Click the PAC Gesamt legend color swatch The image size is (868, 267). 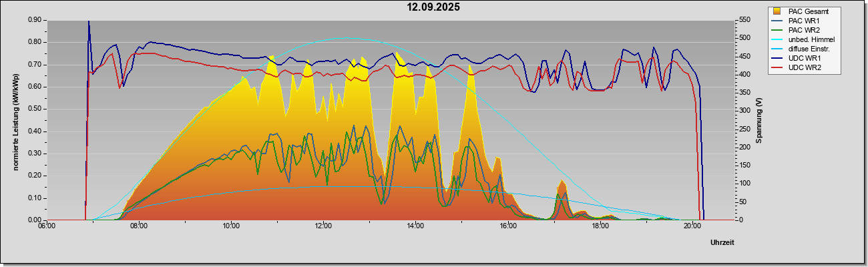[x=777, y=11]
